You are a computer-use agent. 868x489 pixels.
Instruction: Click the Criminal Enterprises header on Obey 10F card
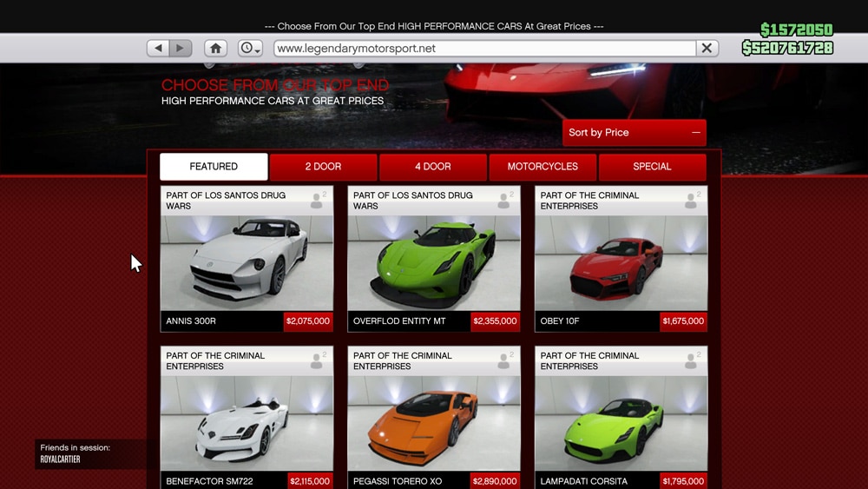tap(589, 201)
